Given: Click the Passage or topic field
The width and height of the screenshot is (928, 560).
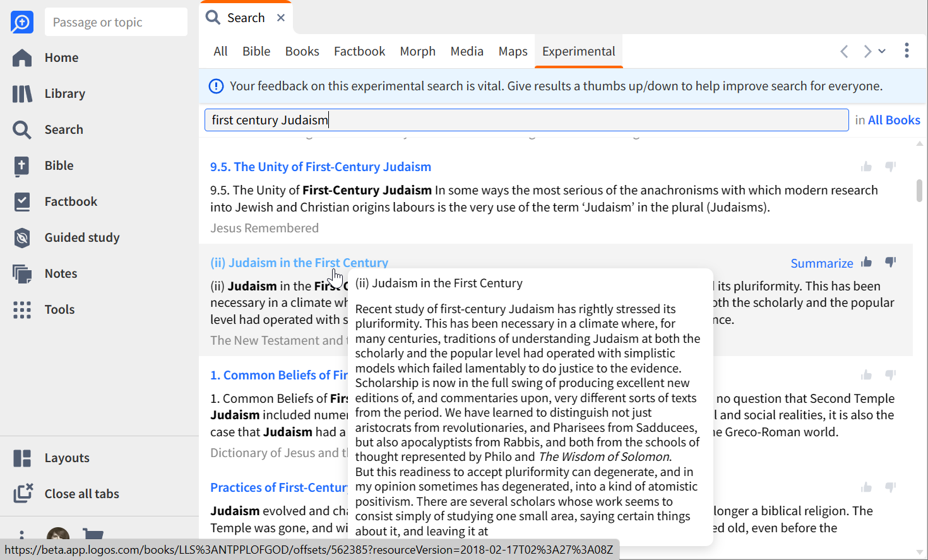Looking at the screenshot, I should pyautogui.click(x=116, y=22).
